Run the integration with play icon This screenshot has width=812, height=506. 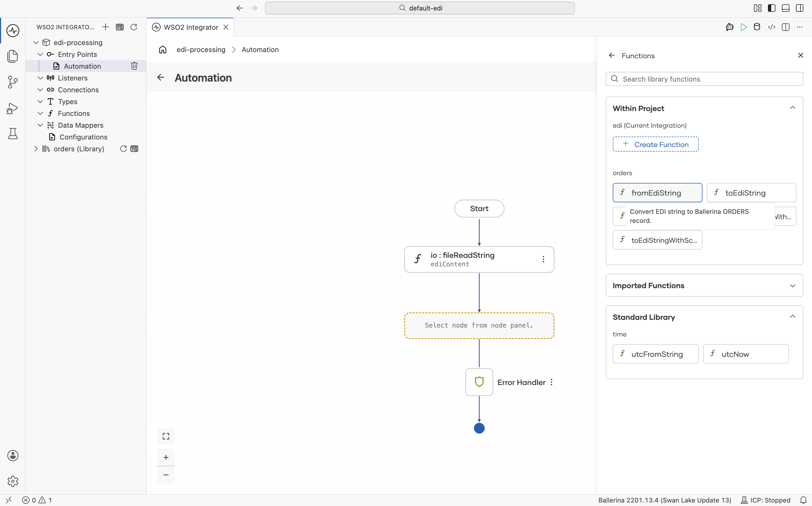[x=744, y=27]
